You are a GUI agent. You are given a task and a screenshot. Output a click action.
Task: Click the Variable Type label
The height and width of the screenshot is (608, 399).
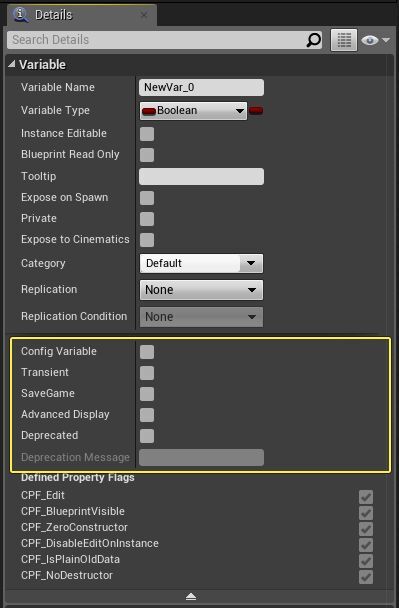(55, 111)
